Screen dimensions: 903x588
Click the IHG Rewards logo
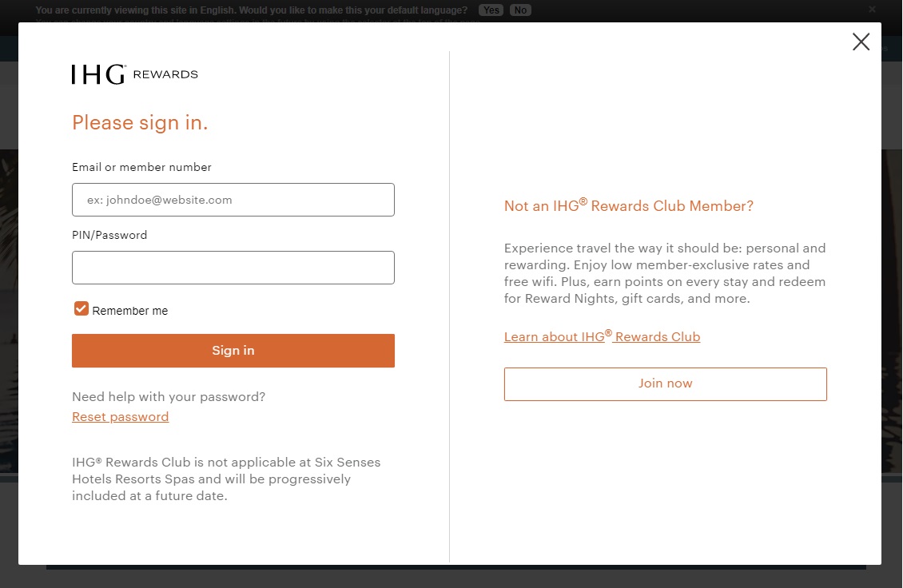tap(134, 73)
